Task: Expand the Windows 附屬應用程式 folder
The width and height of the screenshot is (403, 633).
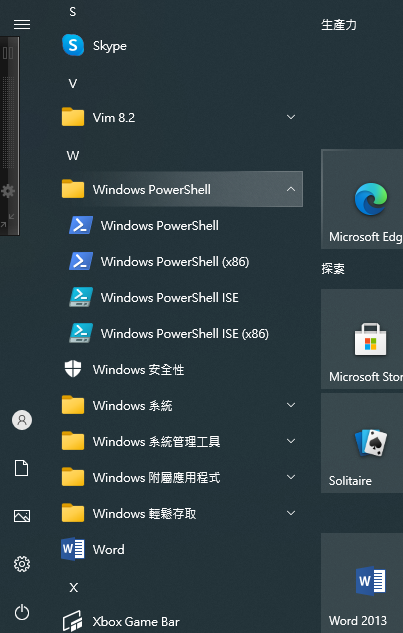Action: click(x=181, y=478)
